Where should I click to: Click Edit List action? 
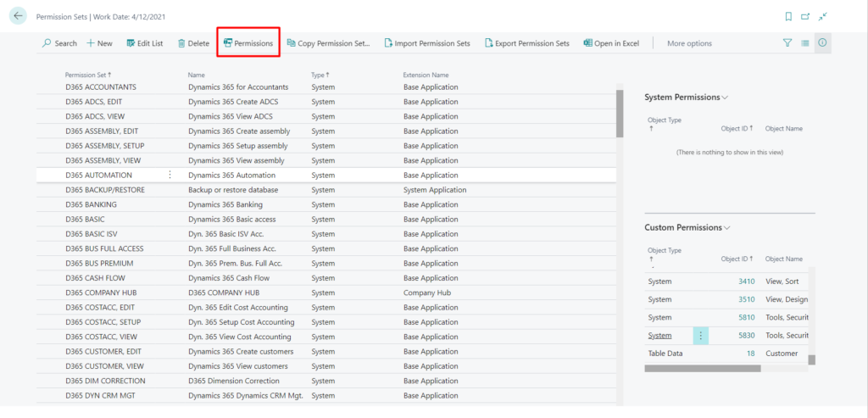144,43
